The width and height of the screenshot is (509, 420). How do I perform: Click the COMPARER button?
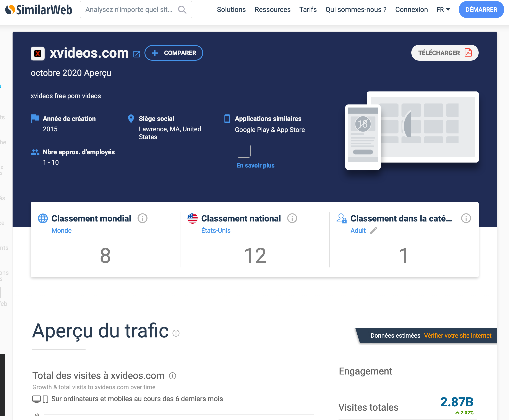pos(174,53)
